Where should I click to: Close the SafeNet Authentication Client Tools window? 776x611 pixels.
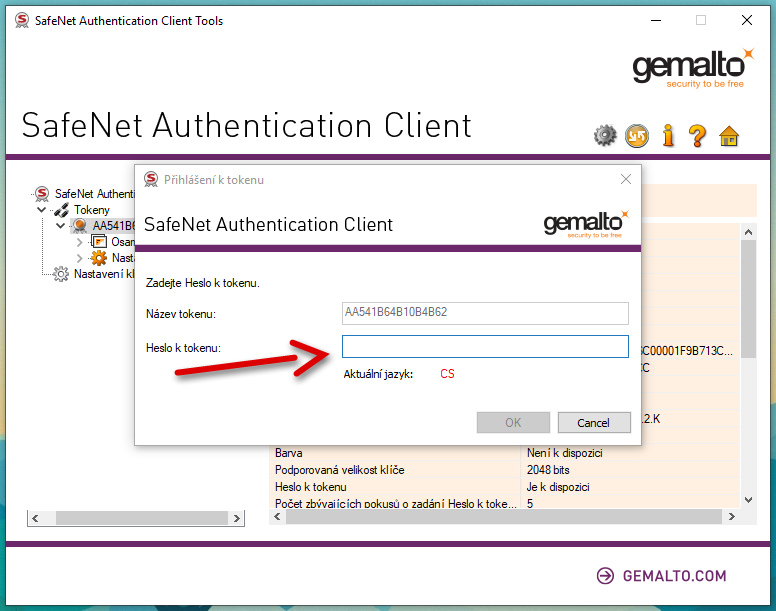pos(747,20)
